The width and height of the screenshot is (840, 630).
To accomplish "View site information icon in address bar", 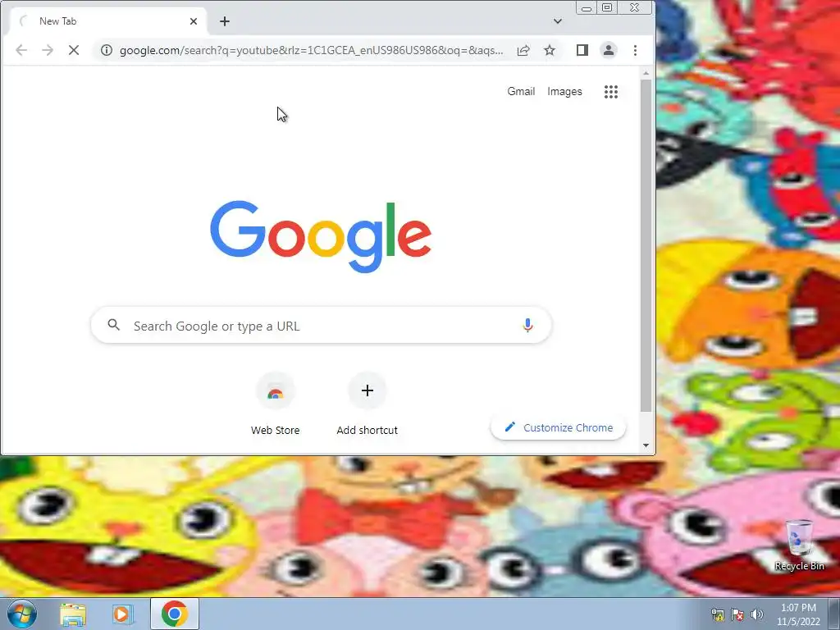I will click(107, 50).
